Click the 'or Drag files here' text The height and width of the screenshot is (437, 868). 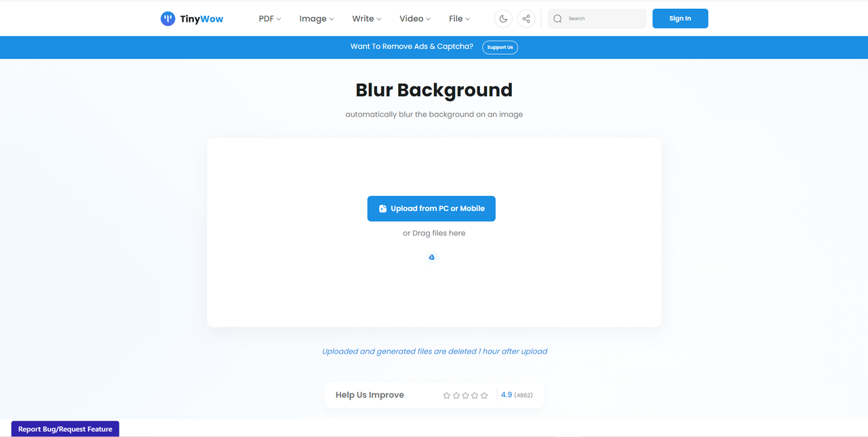pyautogui.click(x=434, y=233)
